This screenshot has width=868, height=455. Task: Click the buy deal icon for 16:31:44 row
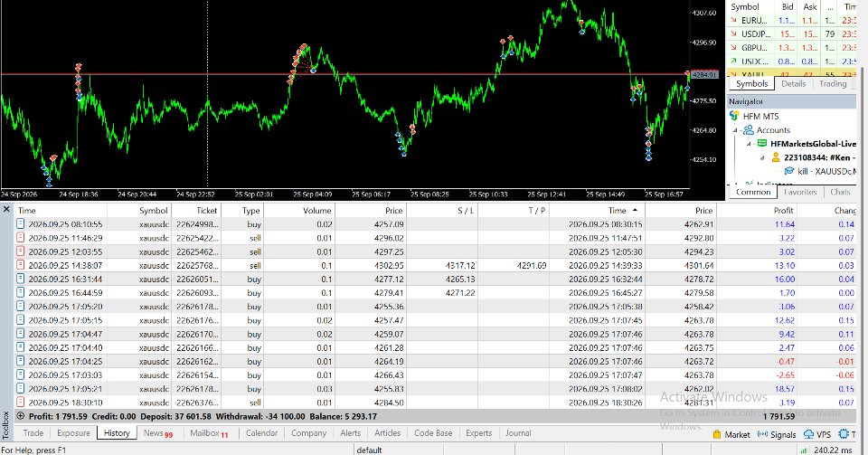[21, 279]
